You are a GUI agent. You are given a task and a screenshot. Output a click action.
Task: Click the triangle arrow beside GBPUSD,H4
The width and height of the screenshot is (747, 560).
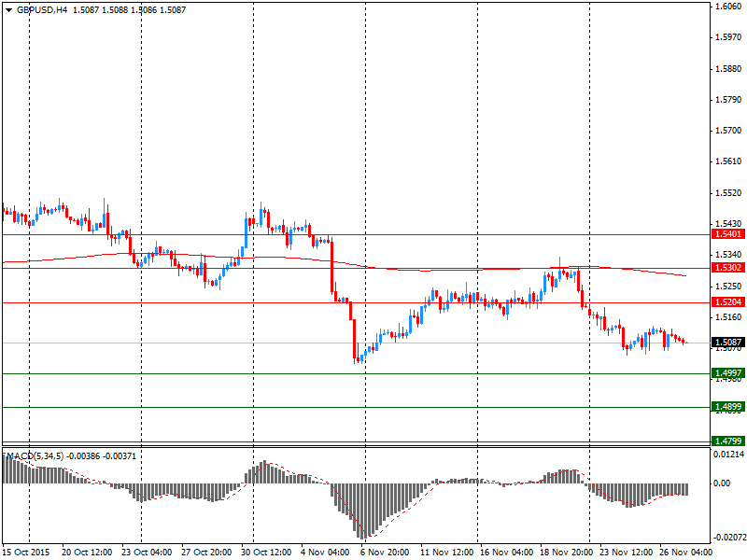(8, 10)
